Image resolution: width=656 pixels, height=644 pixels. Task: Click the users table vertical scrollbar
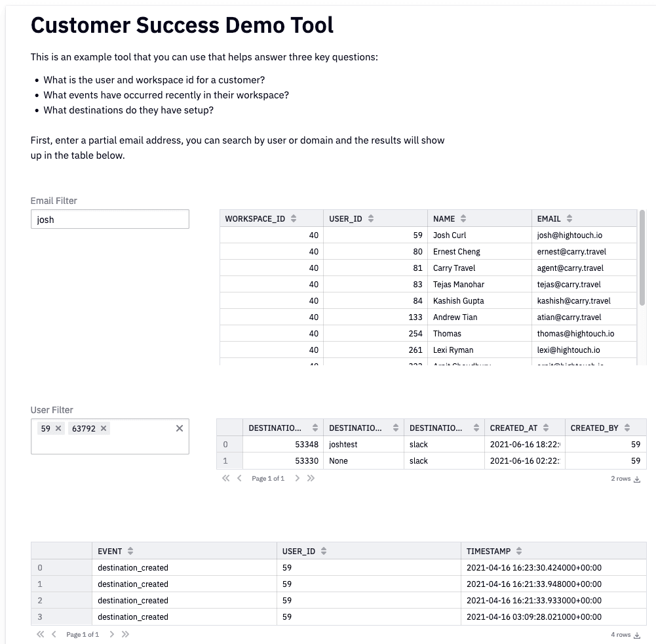tap(642, 257)
